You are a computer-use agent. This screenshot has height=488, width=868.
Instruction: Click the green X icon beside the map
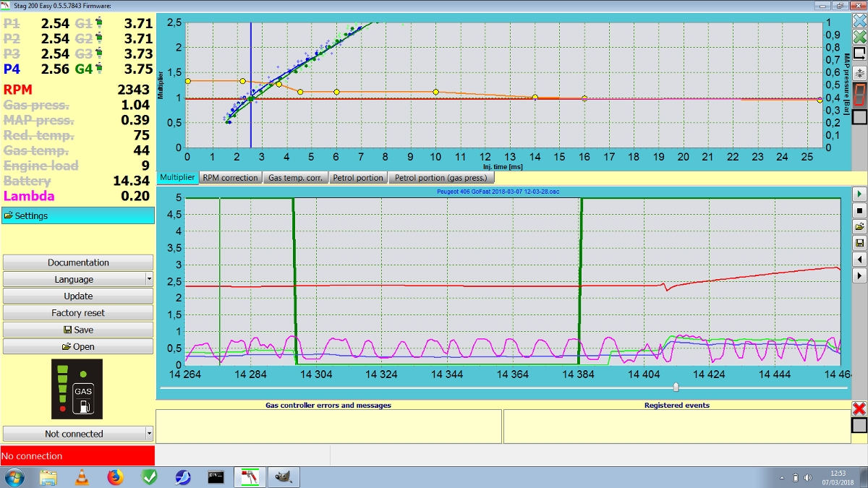(x=859, y=37)
